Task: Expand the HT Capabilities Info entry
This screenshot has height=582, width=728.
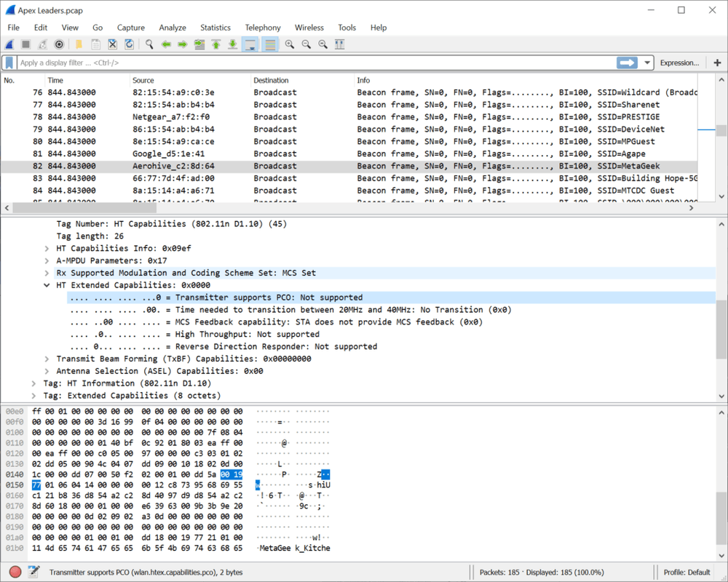Action: point(47,248)
